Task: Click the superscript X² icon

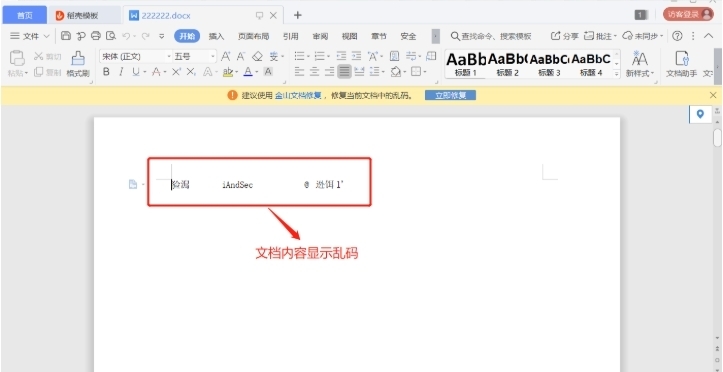Action: [x=176, y=72]
